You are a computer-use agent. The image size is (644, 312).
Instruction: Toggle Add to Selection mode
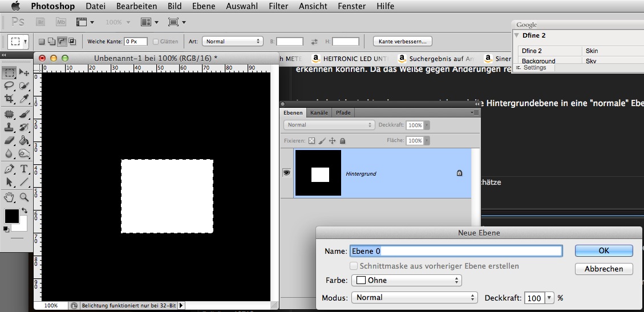52,42
